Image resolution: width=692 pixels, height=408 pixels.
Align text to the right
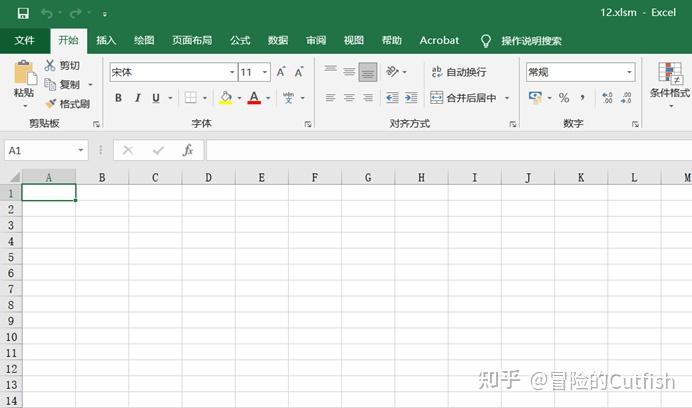coord(368,98)
